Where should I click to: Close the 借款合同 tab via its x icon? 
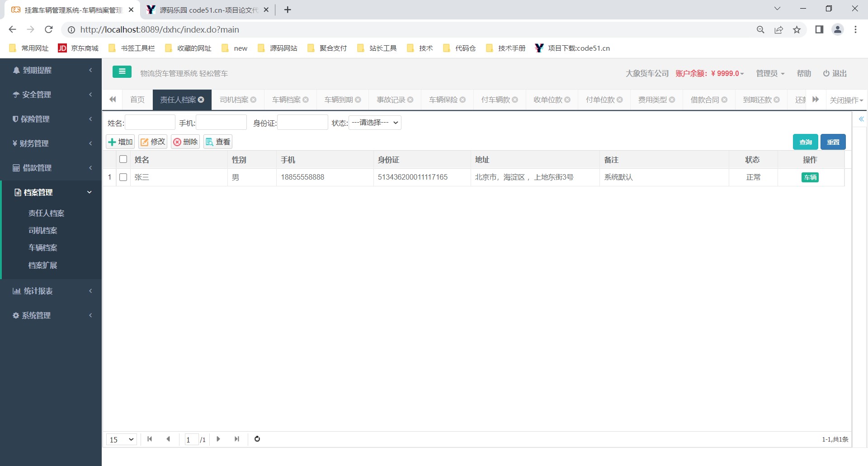(725, 100)
